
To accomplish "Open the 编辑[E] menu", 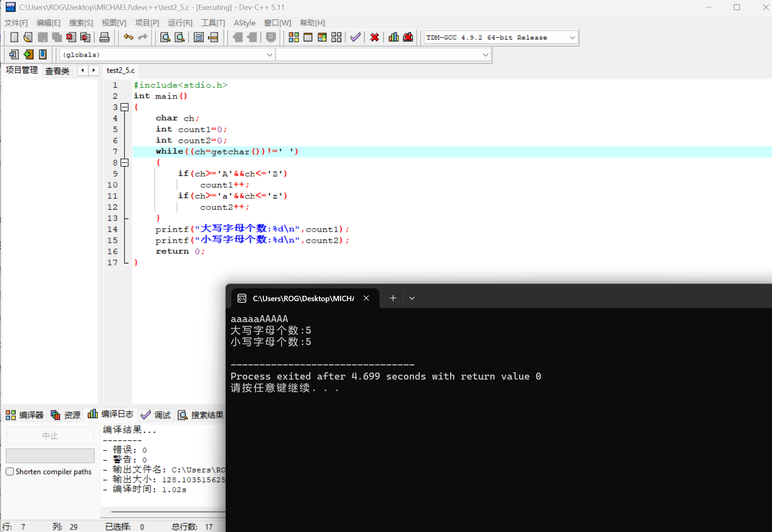I will [x=49, y=23].
